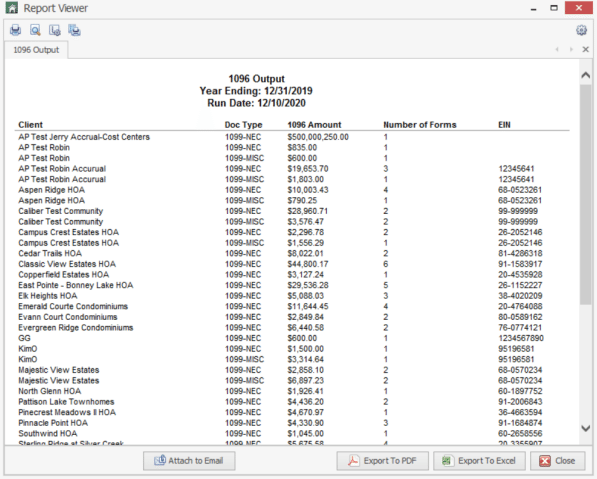Click 'Cedar Trails HOA' client name
The height and width of the screenshot is (479, 597).
(x=50, y=254)
